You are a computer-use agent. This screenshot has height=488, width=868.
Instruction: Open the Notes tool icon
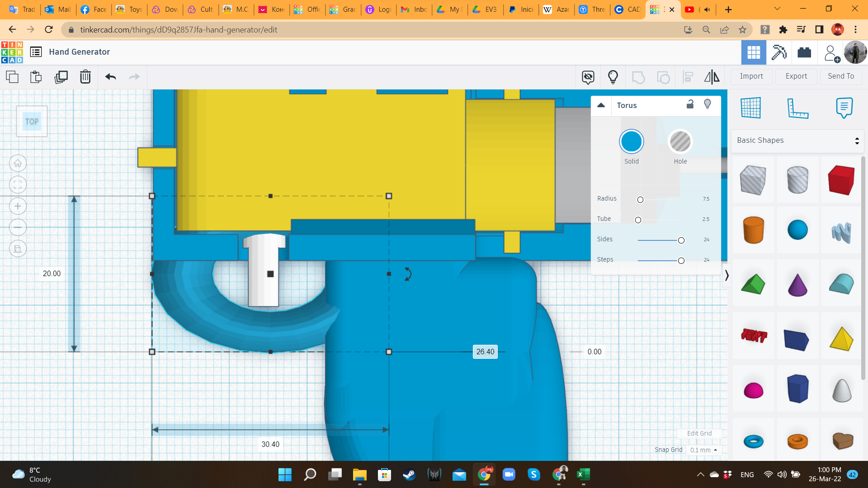844,108
